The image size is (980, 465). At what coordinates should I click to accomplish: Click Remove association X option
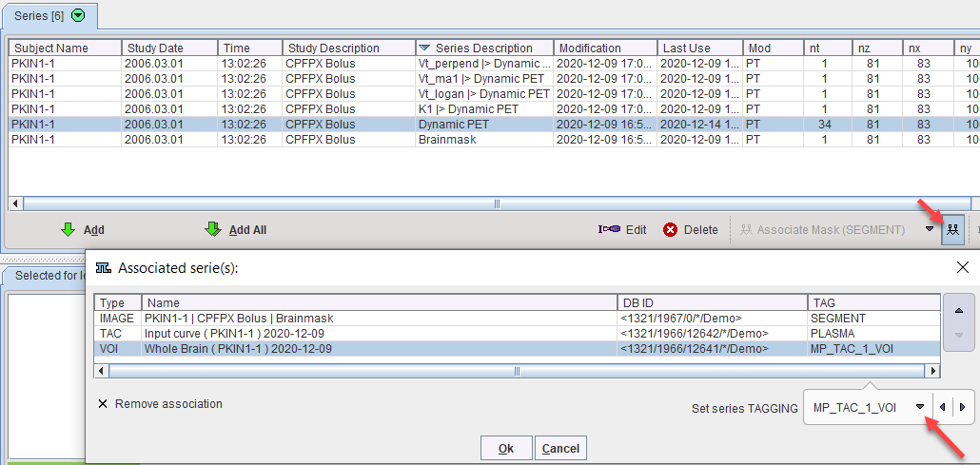coord(160,404)
